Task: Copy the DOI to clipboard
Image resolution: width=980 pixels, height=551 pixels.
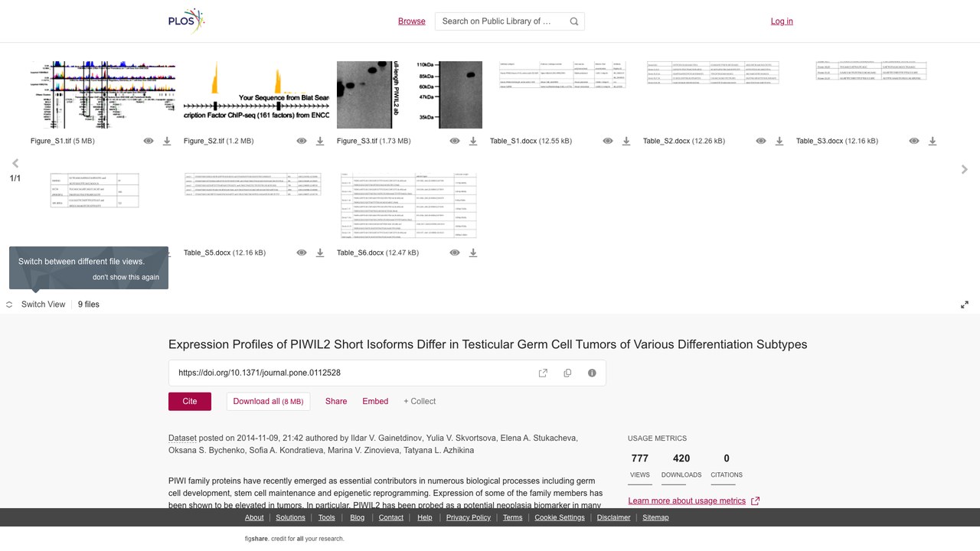Action: pyautogui.click(x=567, y=373)
